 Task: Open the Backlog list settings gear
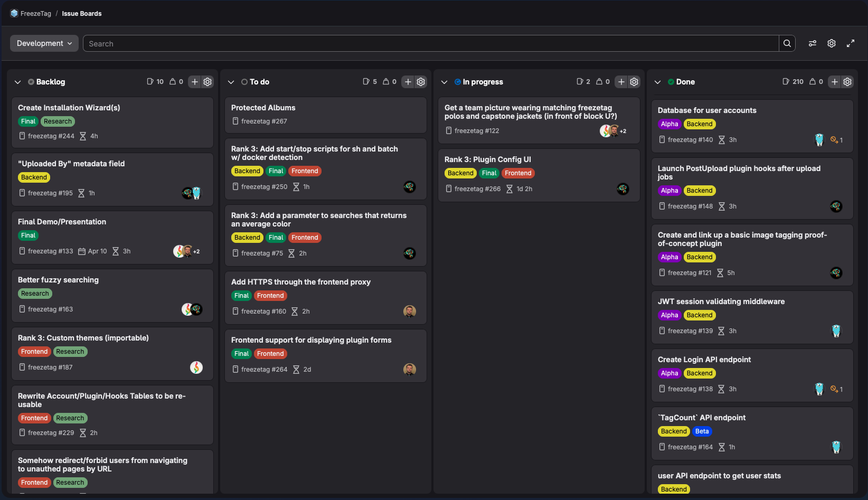pos(207,82)
